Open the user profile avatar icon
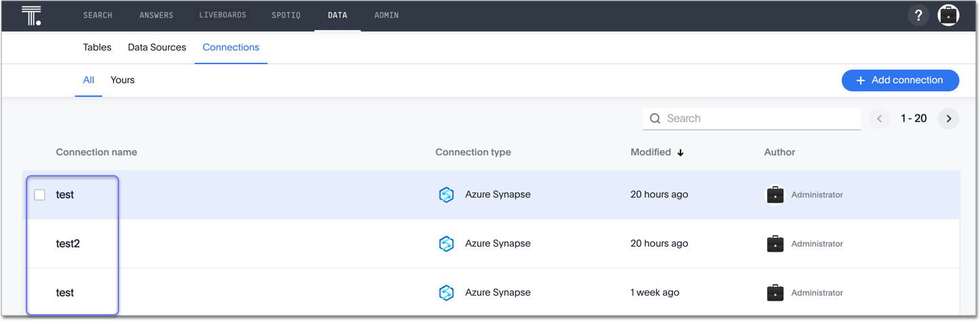 coord(948,16)
